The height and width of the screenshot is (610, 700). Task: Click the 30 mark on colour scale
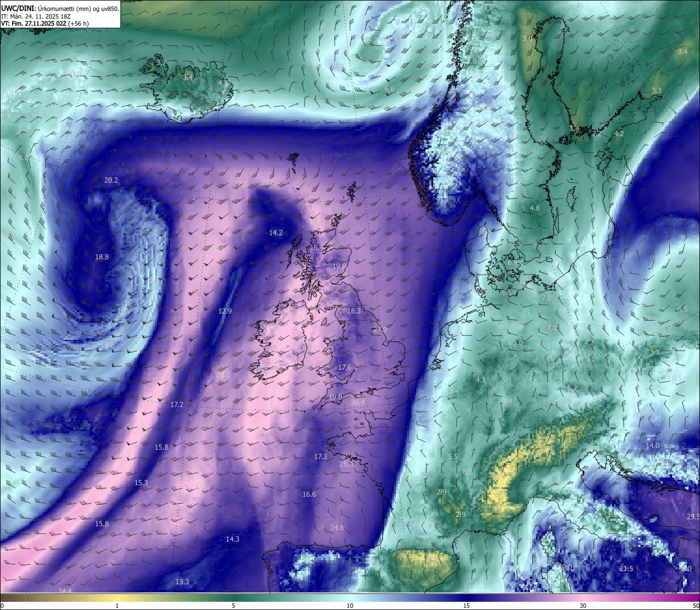(x=583, y=606)
